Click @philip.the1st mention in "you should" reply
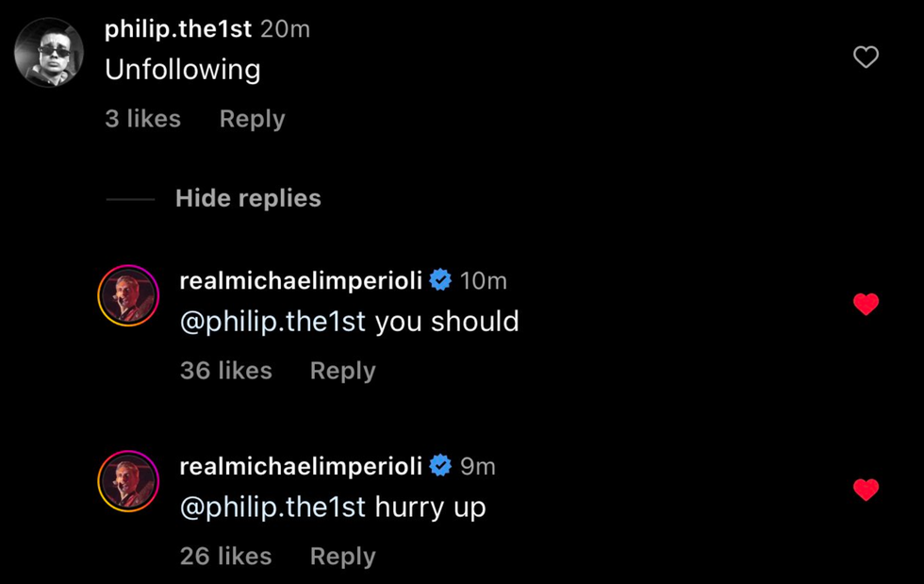The width and height of the screenshot is (924, 584). pyautogui.click(x=272, y=322)
